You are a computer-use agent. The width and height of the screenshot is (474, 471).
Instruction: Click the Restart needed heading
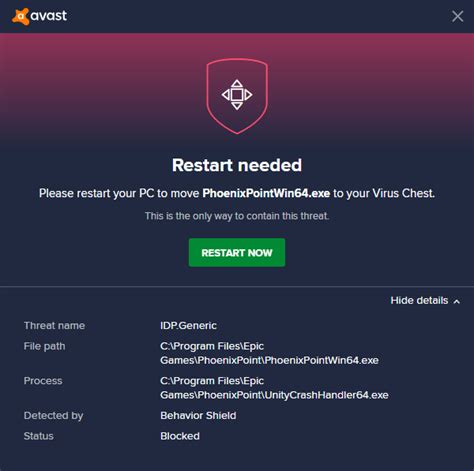pos(237,165)
